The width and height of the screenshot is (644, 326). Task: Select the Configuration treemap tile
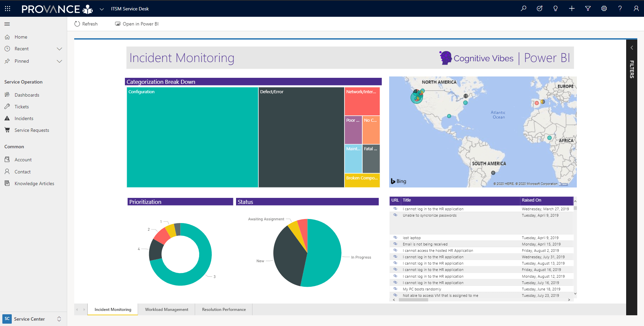click(192, 137)
